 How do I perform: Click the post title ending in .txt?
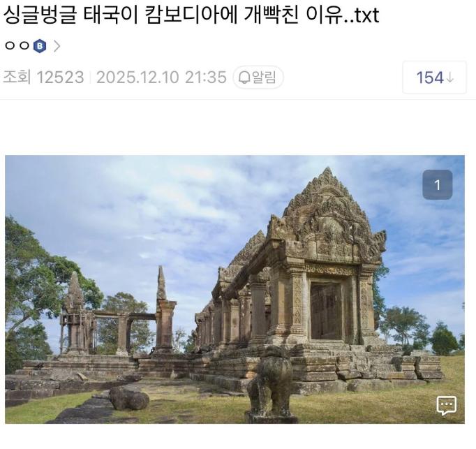pos(191,15)
